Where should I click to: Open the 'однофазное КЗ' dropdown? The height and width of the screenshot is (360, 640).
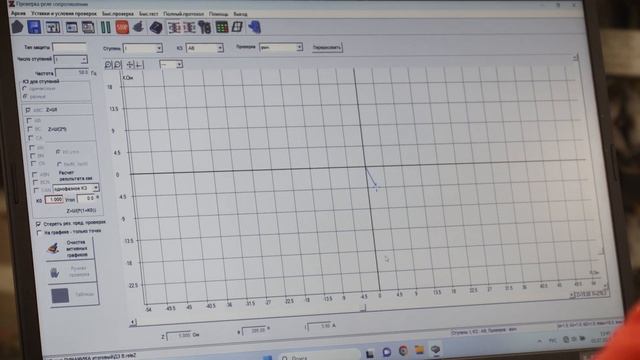click(76, 188)
